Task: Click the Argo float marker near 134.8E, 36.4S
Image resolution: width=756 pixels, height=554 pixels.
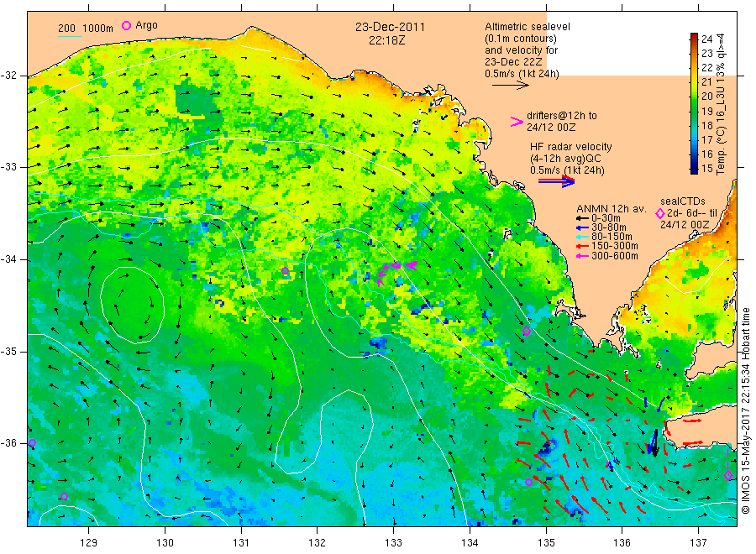Action: coord(528,482)
